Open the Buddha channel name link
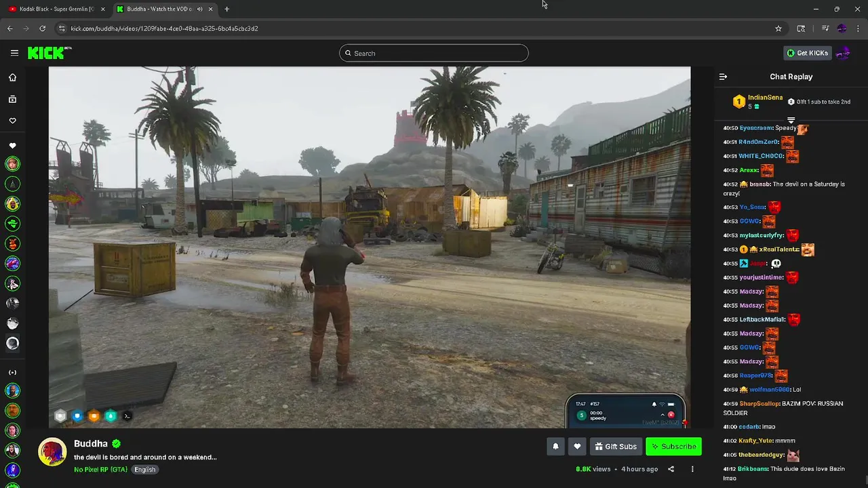 [91, 443]
